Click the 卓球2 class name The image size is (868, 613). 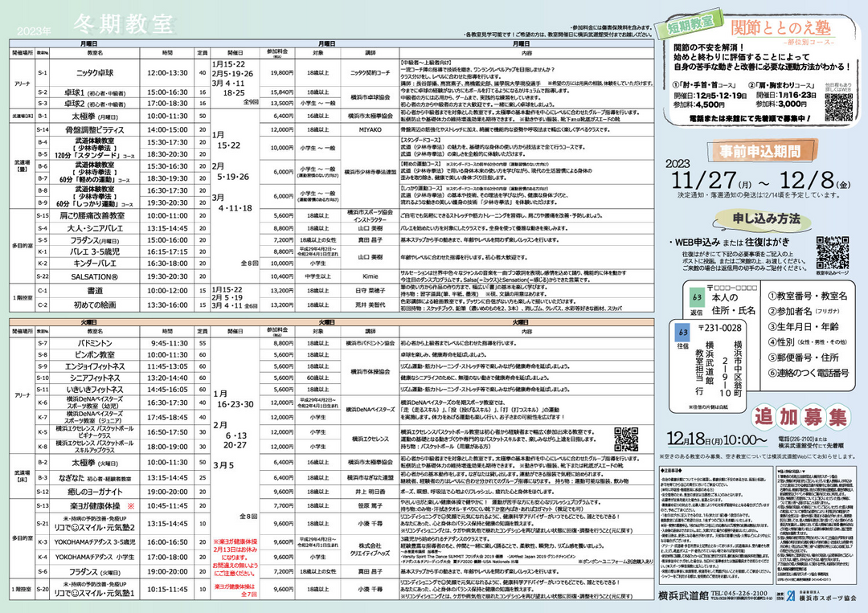point(95,104)
